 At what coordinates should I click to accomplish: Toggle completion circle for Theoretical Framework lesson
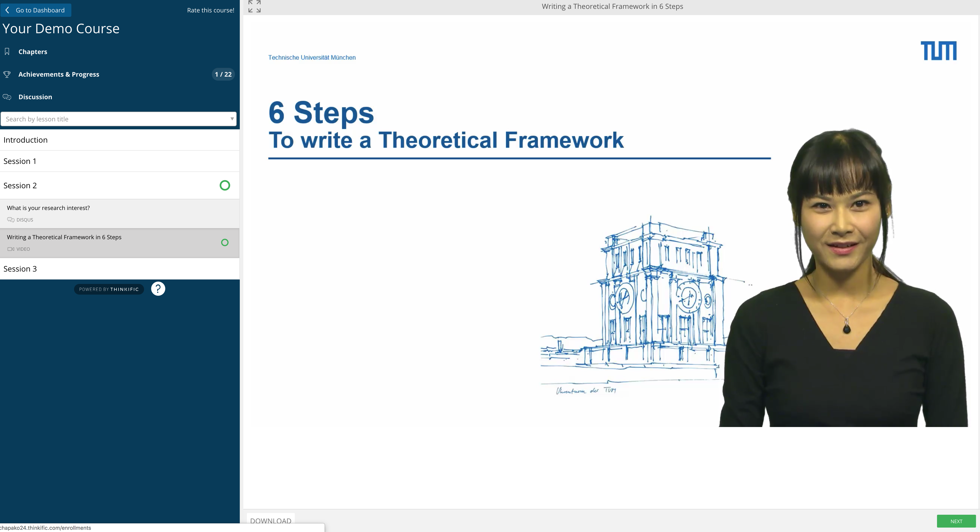[x=225, y=243]
